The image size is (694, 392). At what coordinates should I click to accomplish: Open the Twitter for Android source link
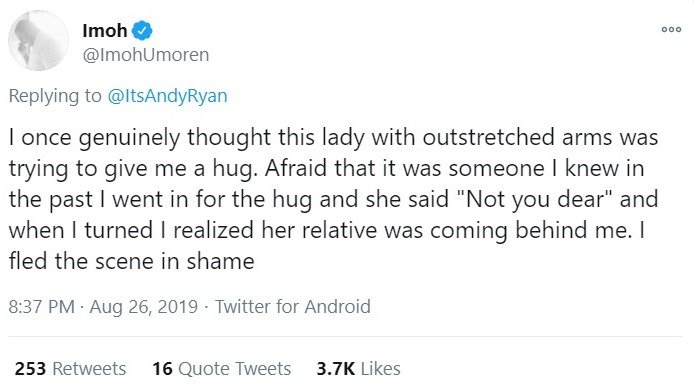pyautogui.click(x=293, y=306)
